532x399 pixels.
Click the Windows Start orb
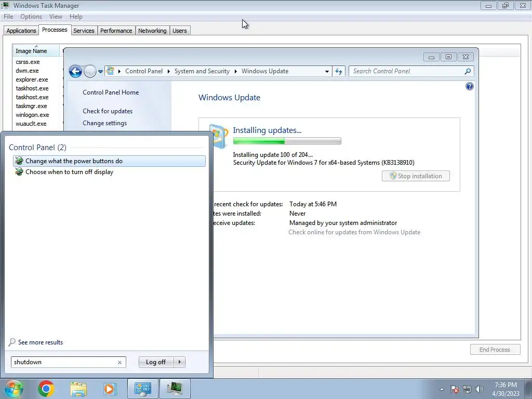[x=14, y=389]
